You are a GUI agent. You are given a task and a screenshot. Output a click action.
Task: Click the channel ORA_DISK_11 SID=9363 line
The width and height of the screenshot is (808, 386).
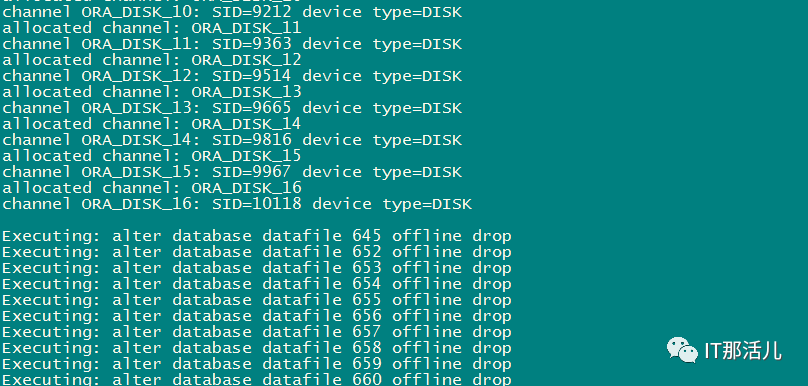click(x=232, y=44)
